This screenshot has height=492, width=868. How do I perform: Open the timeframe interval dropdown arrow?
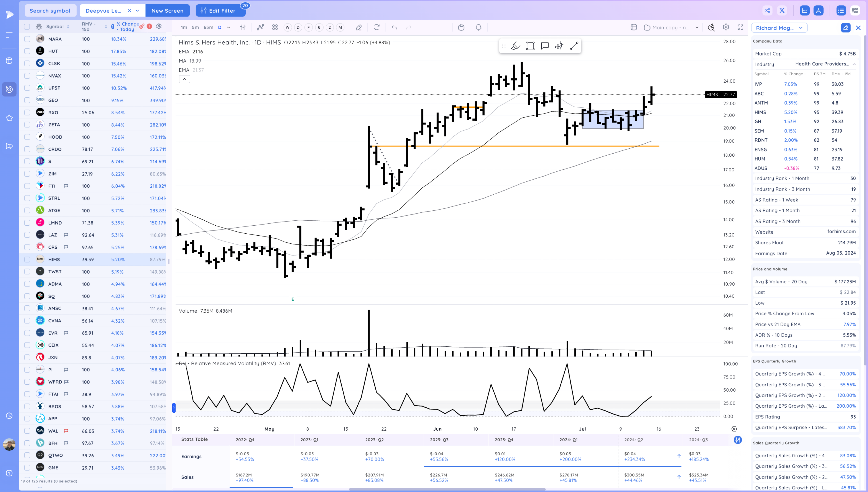[x=229, y=27]
